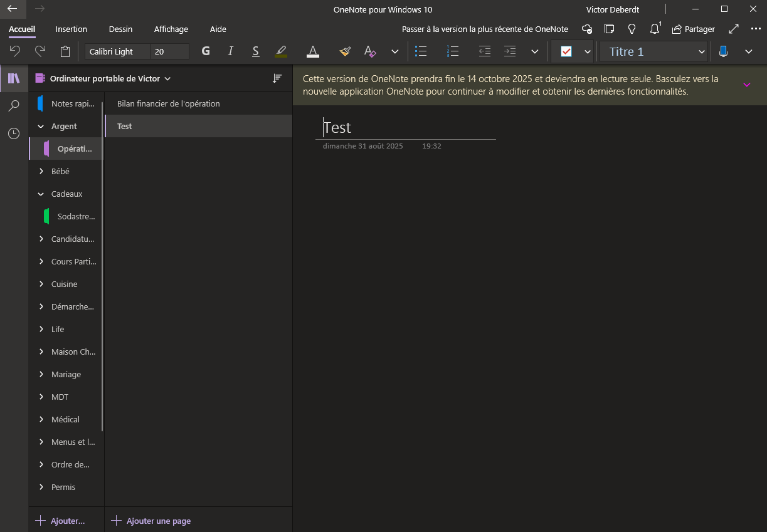
Task: Click the Undo arrow icon
Action: tap(15, 51)
